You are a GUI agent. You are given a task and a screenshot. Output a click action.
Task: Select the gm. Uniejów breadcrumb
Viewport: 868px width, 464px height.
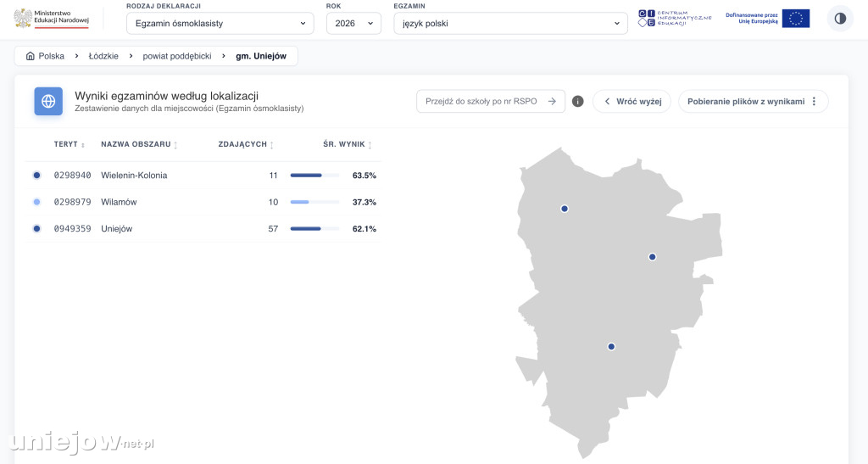pyautogui.click(x=261, y=56)
